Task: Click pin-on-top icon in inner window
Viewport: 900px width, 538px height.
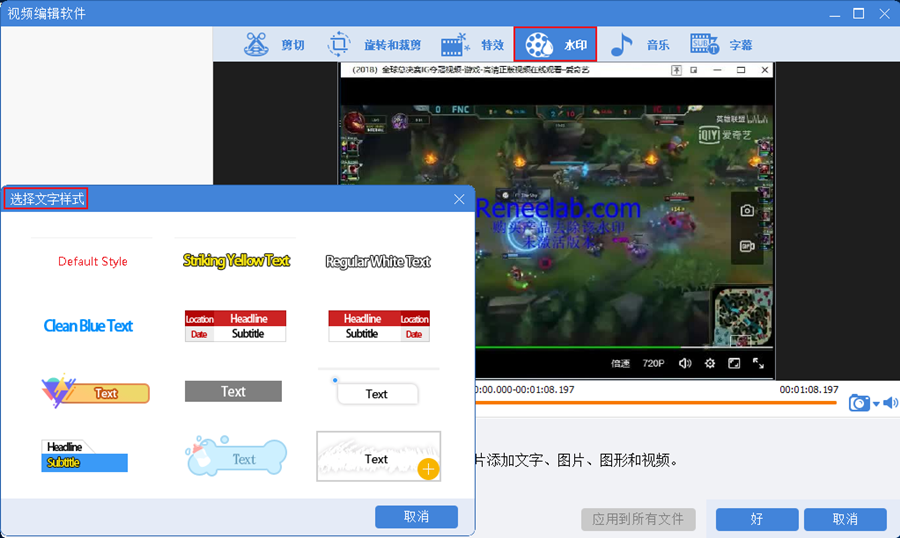Action: pos(677,70)
